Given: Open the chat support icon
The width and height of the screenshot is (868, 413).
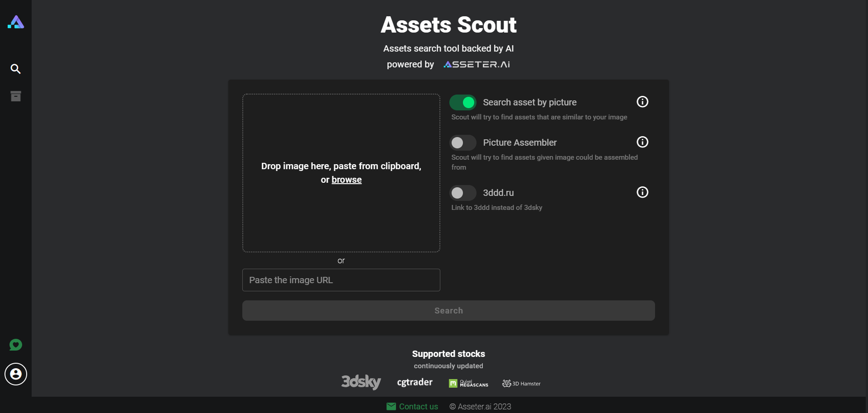Looking at the screenshot, I should coord(15,345).
